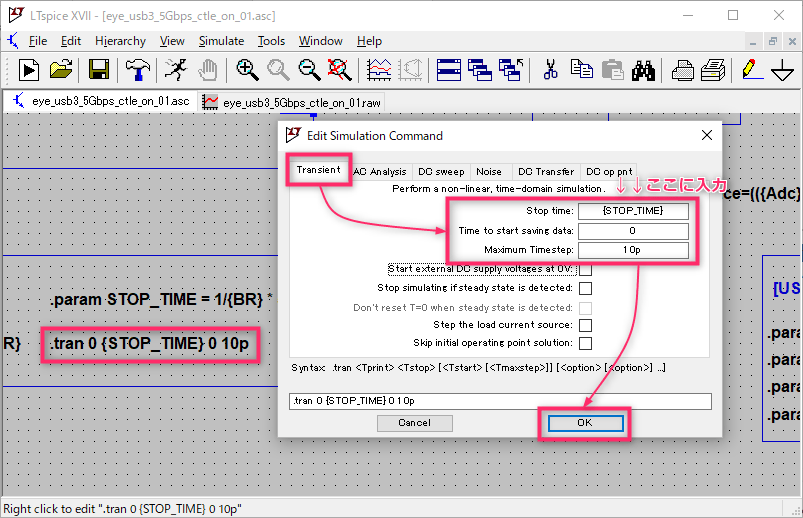Viewport: 803px width, 518px height.
Task: Select the Transient tab
Action: coord(319,170)
